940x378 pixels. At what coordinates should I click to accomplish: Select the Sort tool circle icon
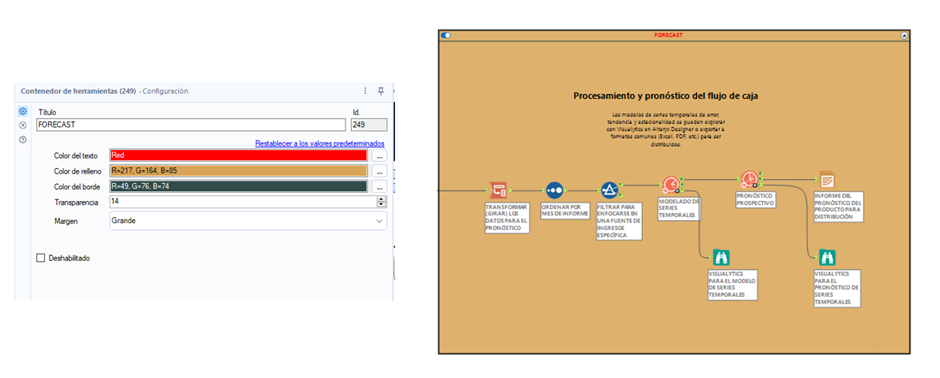(x=555, y=190)
